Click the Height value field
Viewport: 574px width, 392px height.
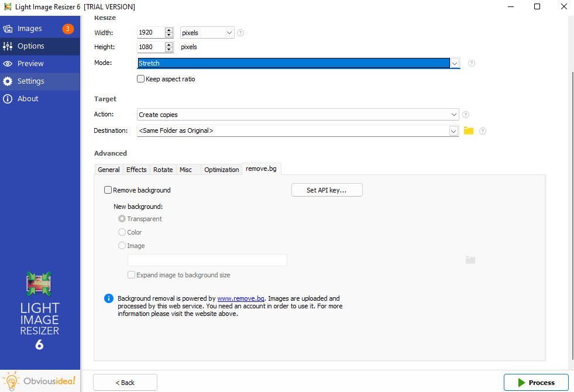tap(151, 47)
